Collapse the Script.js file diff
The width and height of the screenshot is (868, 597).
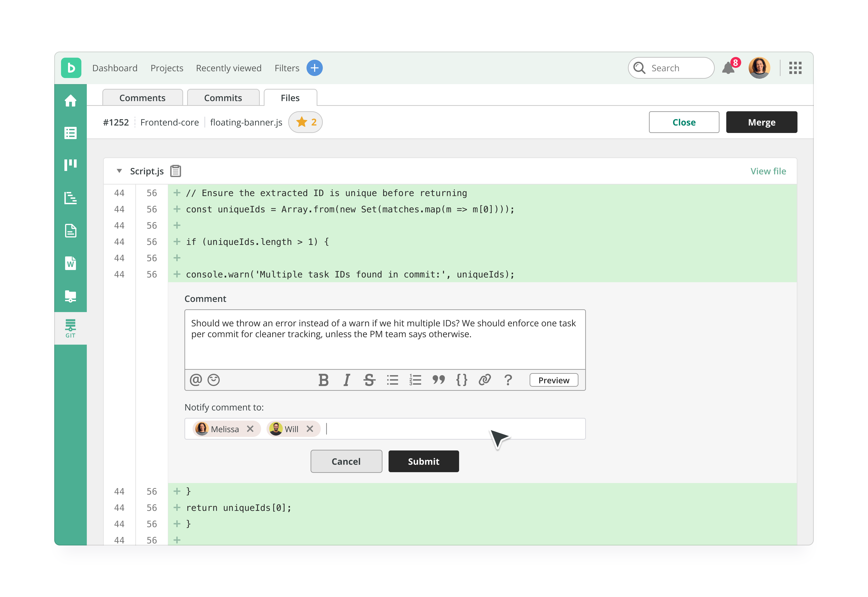pos(119,171)
